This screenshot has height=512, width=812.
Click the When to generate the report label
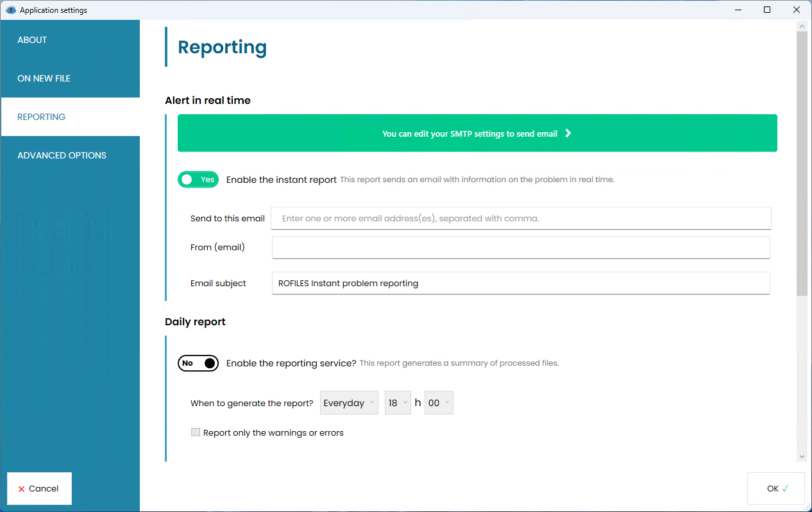click(x=252, y=404)
